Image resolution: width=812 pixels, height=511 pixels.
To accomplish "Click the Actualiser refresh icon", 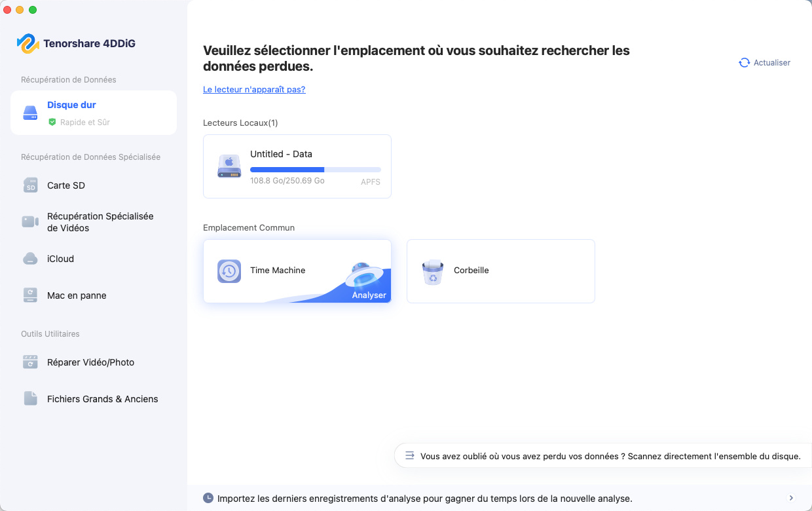I will [744, 63].
